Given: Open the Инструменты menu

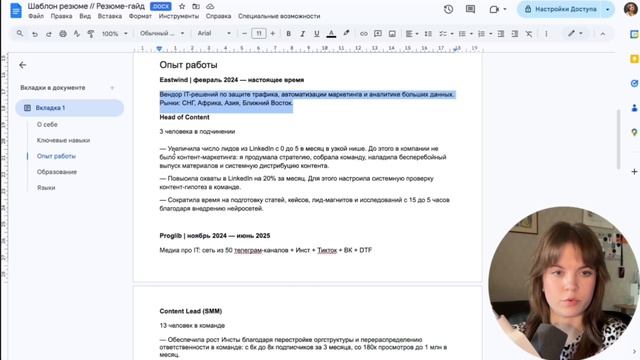Looking at the screenshot, I should coord(179,16).
